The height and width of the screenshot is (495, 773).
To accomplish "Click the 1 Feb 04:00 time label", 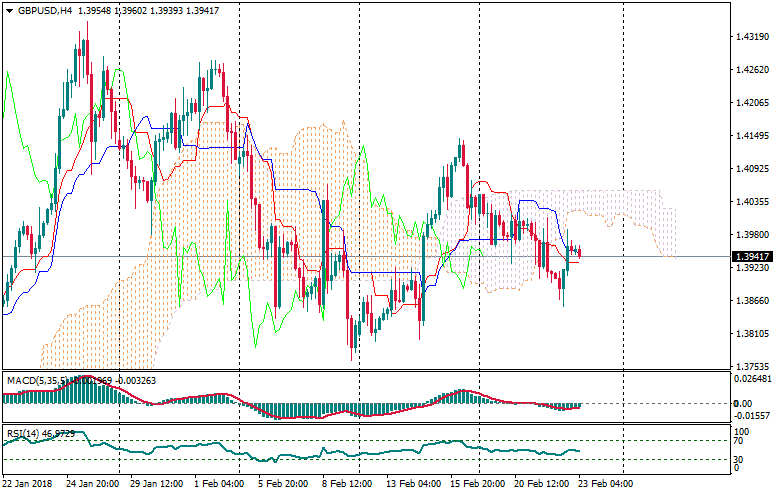I will 219,484.
